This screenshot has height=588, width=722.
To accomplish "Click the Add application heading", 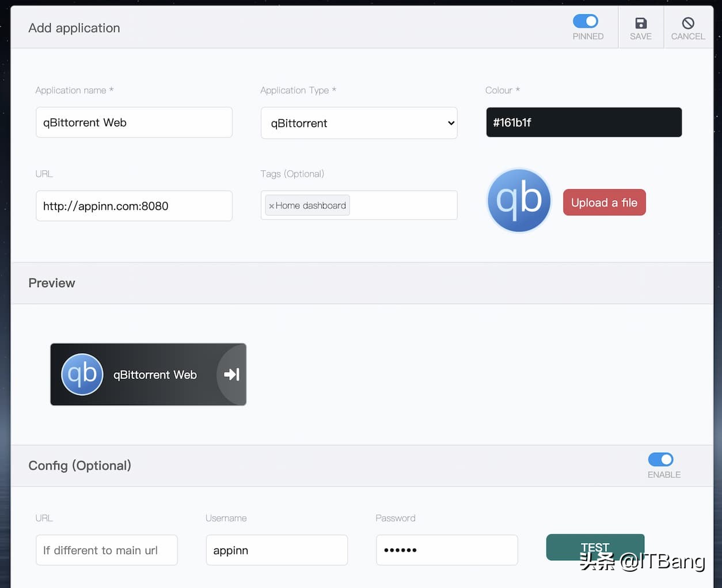I will tap(74, 28).
